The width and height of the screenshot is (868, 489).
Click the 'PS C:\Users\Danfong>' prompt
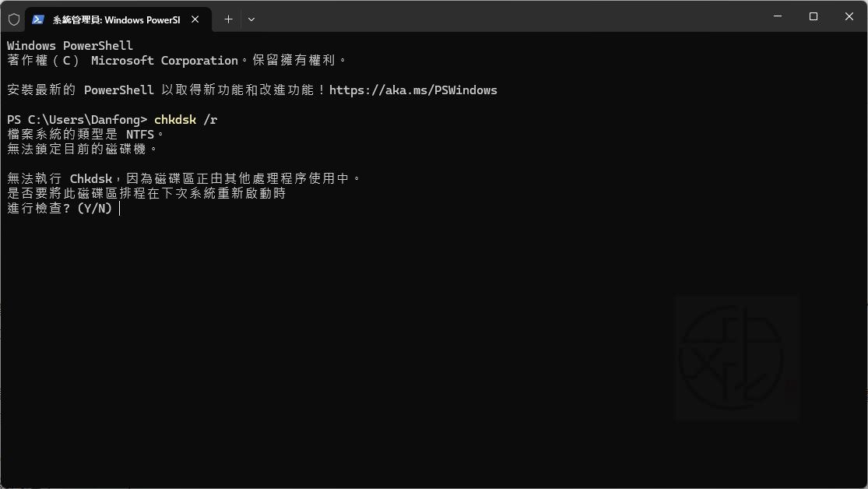[x=77, y=120]
